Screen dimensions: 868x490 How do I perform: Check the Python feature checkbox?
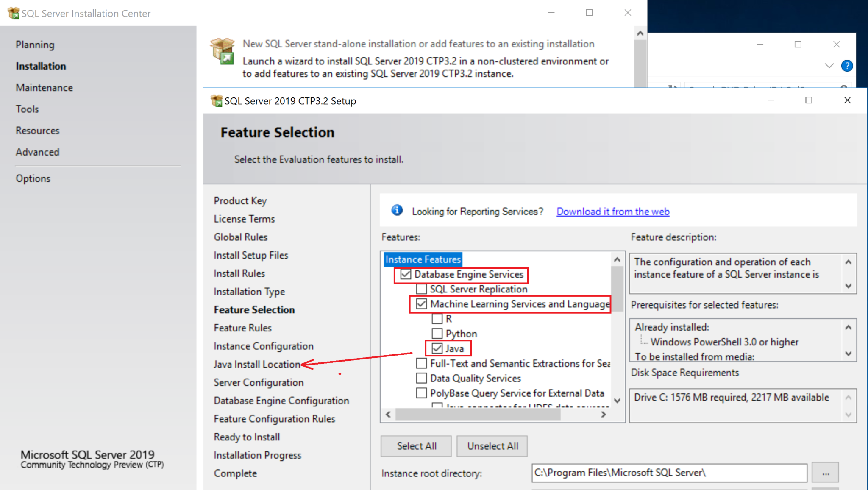[x=437, y=334]
